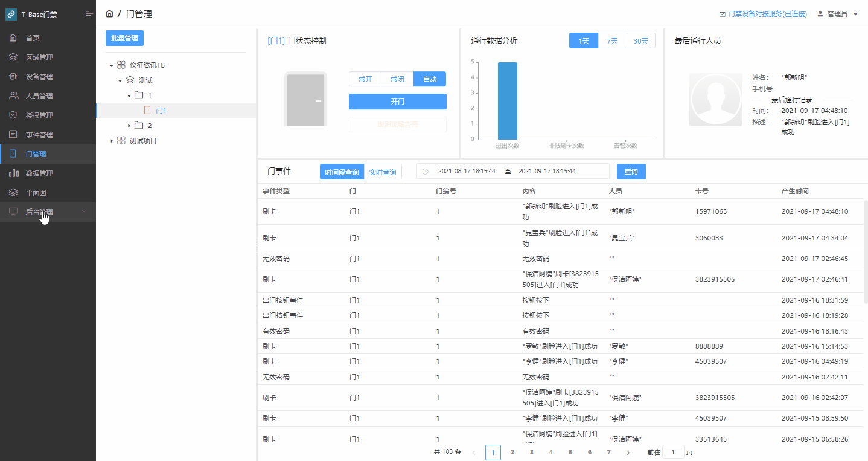Collapse the 仪征腾讯TB tree node
The width and height of the screenshot is (868, 461).
(x=112, y=65)
